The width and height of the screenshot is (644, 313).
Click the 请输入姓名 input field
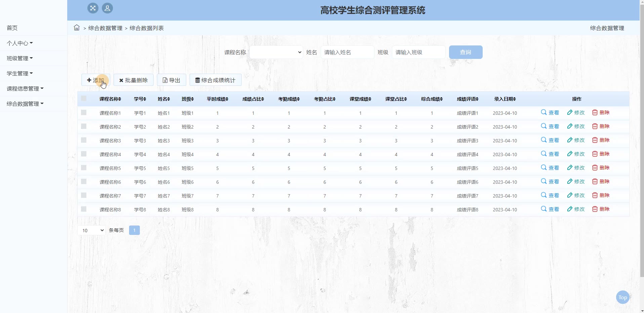pyautogui.click(x=347, y=52)
